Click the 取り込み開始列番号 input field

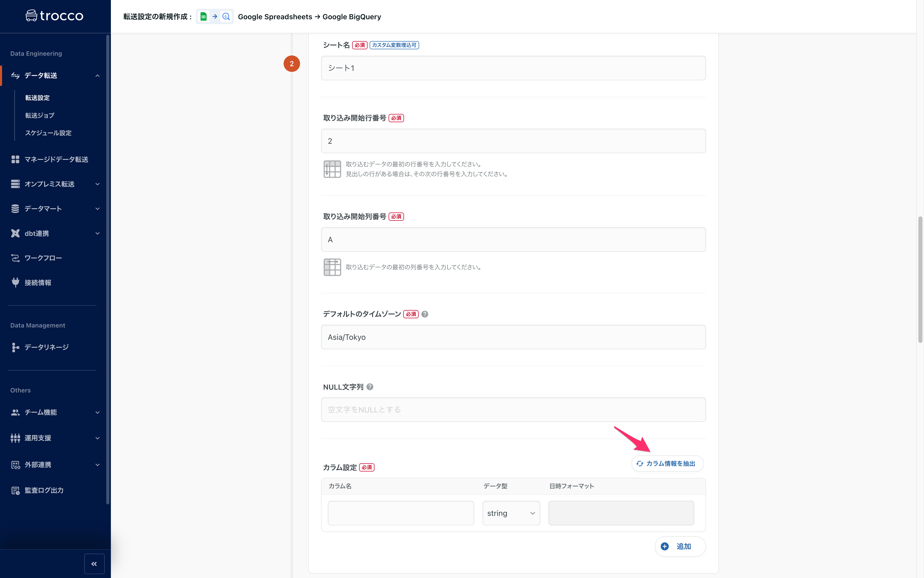[x=513, y=240]
